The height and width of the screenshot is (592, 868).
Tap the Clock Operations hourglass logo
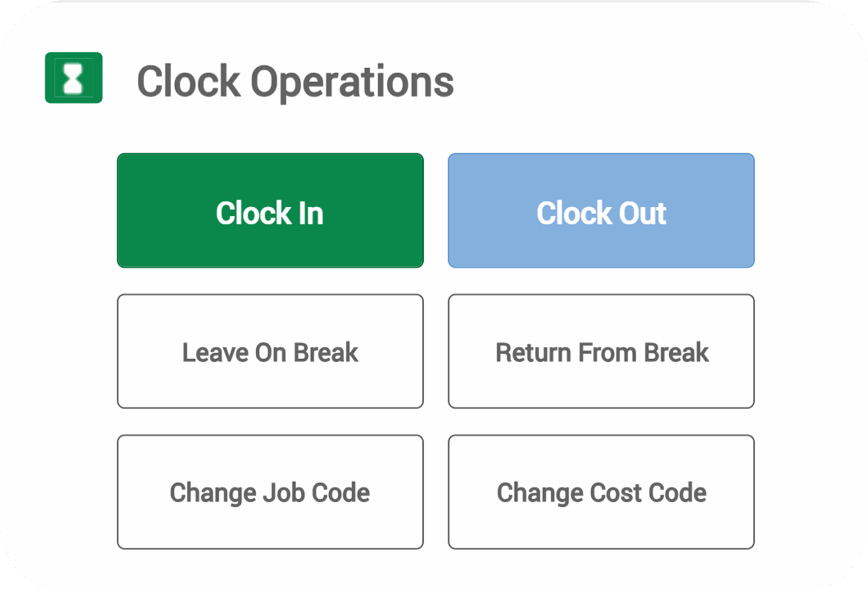click(74, 78)
